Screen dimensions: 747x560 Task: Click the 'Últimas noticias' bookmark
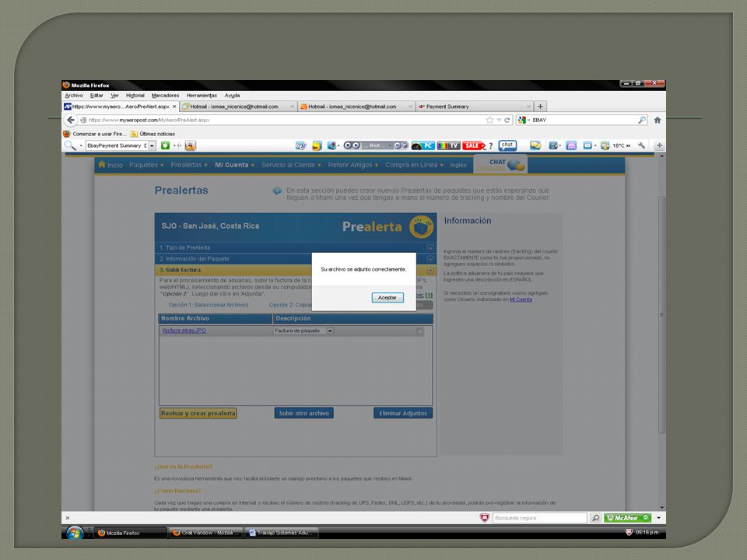tap(153, 134)
